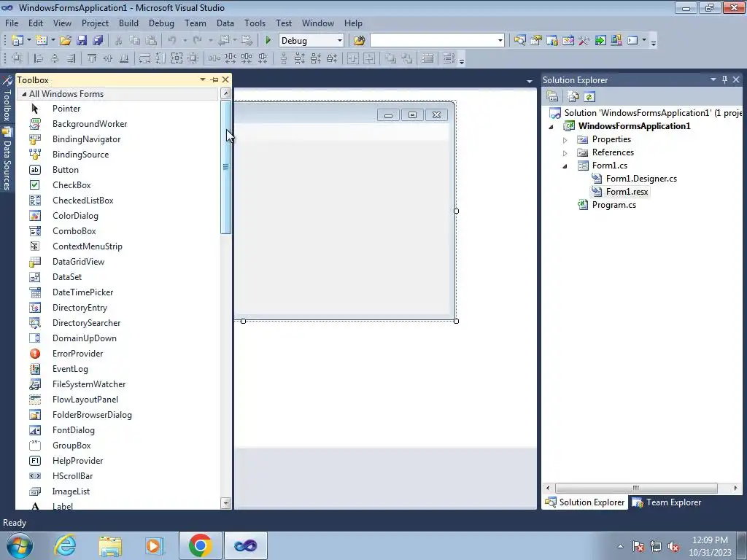The image size is (747, 560).
Task: Open Internet Explorer from the taskbar
Action: 65,545
